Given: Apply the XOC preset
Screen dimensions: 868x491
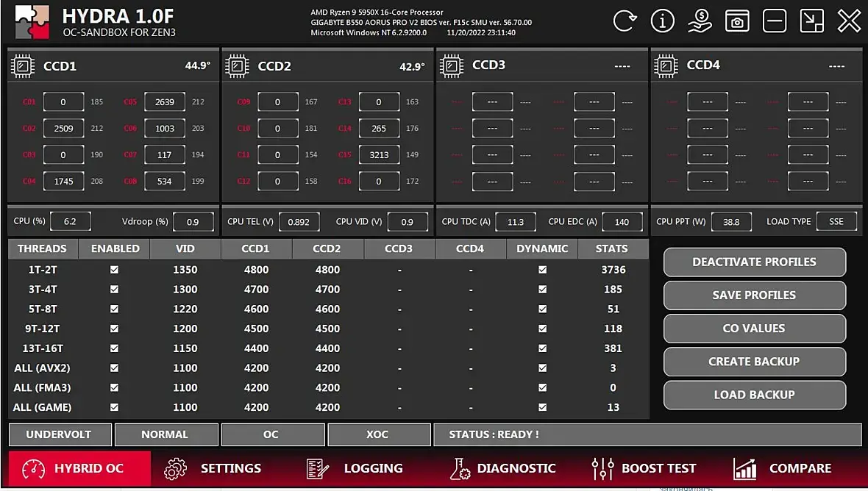Looking at the screenshot, I should [x=379, y=434].
